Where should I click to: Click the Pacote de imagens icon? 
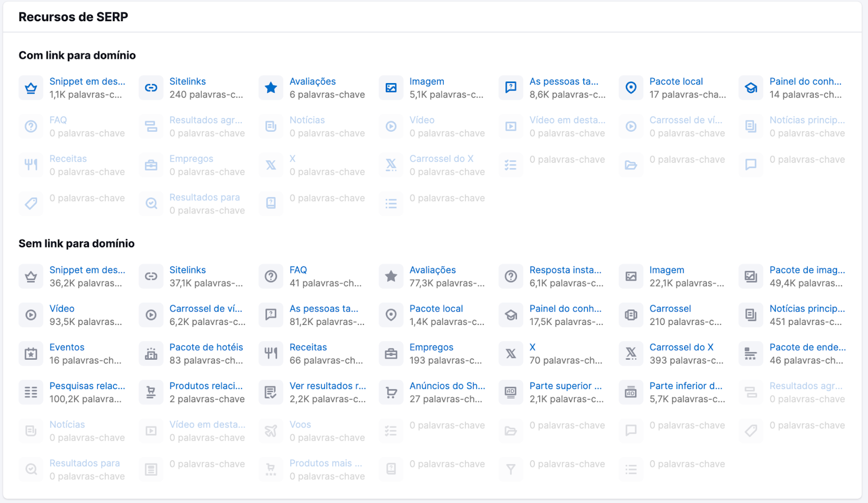751,277
